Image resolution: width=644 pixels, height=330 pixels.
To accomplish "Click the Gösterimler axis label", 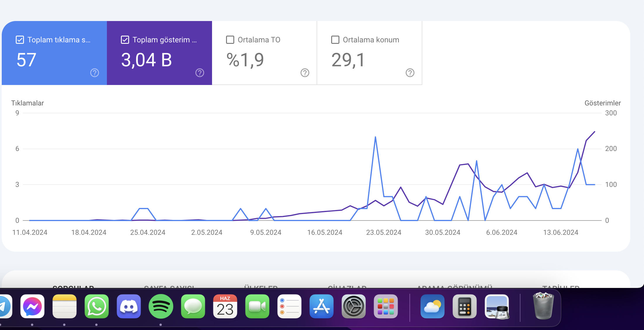I will [x=603, y=103].
